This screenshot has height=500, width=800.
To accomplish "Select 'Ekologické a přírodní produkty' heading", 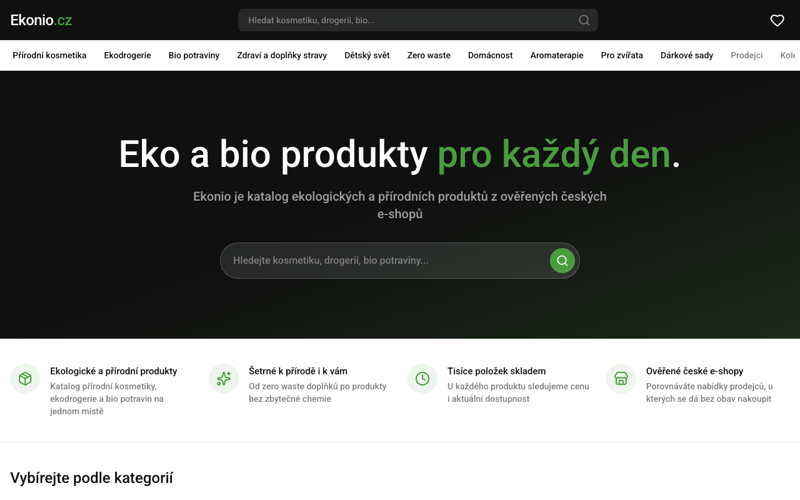I will click(113, 371).
